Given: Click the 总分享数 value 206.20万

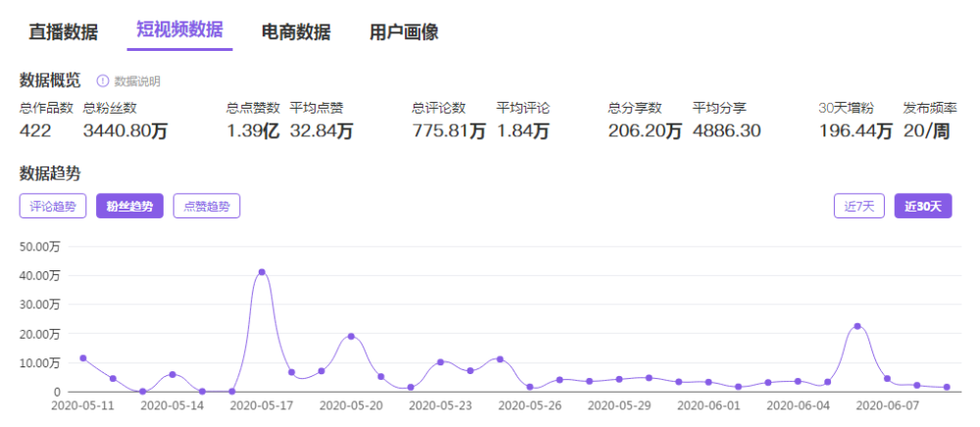Looking at the screenshot, I should tap(645, 131).
